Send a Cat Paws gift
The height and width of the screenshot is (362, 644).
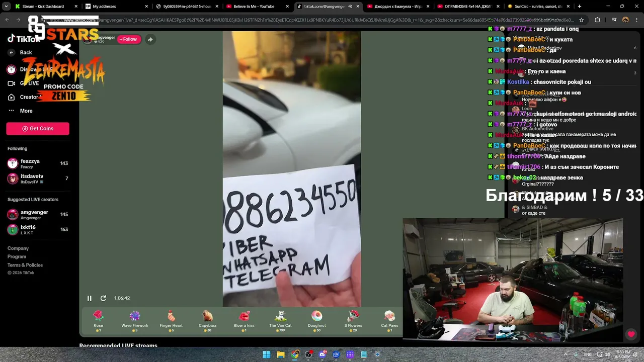[389, 320]
